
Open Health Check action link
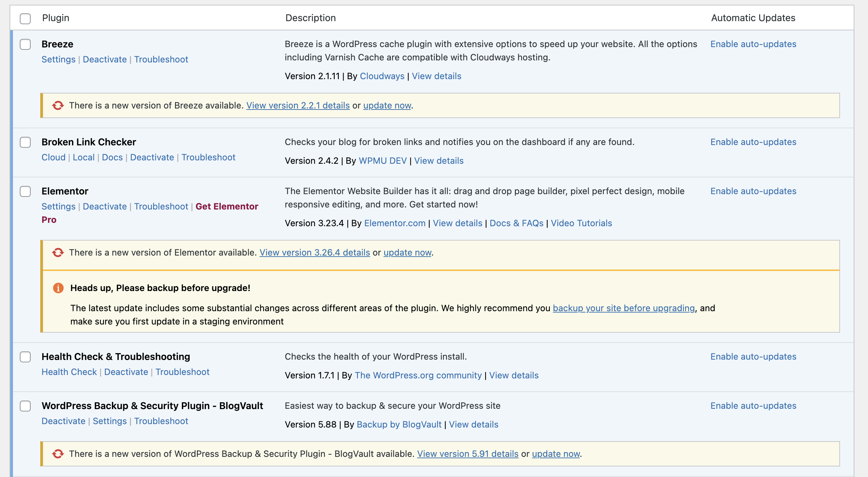[69, 372]
